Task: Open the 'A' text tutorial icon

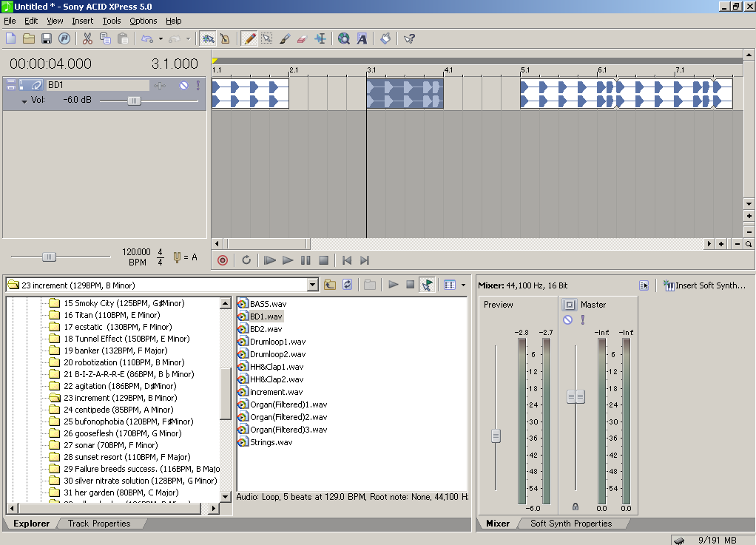Action: [x=362, y=38]
